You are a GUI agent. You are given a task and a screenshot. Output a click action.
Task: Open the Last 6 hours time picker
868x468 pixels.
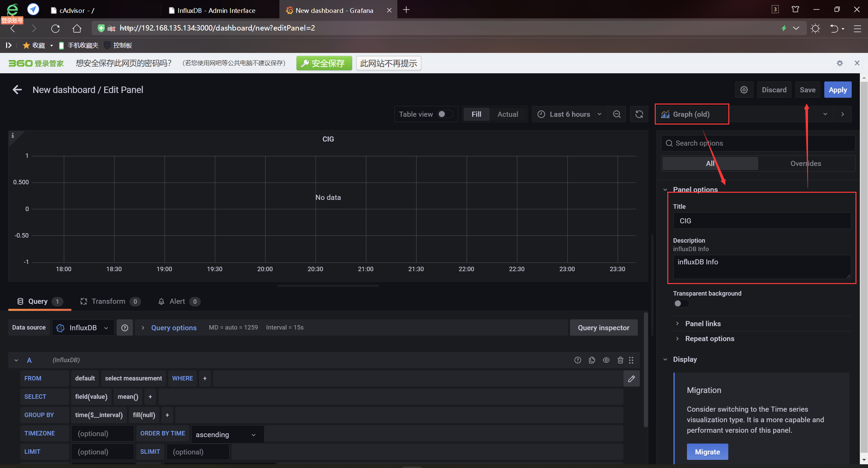[570, 114]
